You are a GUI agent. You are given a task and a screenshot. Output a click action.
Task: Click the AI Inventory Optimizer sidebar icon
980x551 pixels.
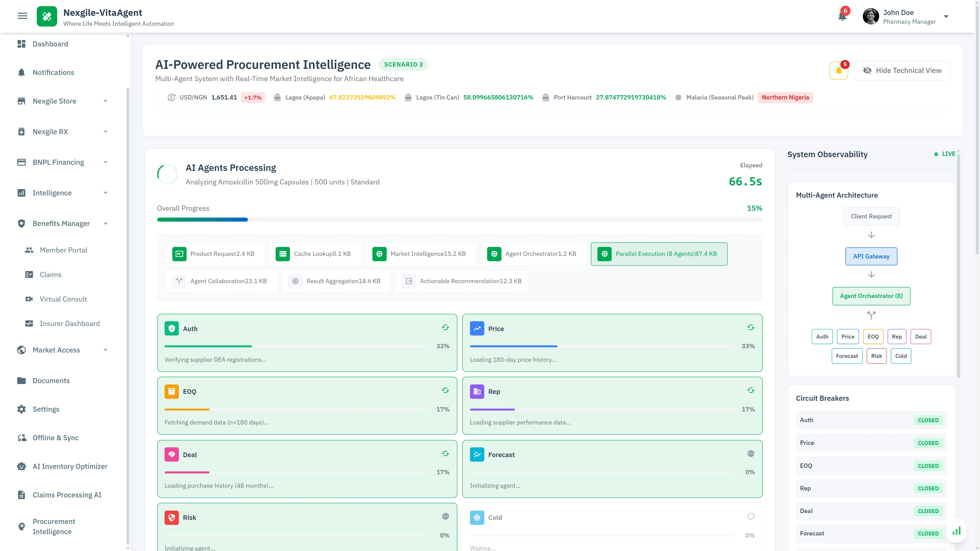click(x=21, y=466)
